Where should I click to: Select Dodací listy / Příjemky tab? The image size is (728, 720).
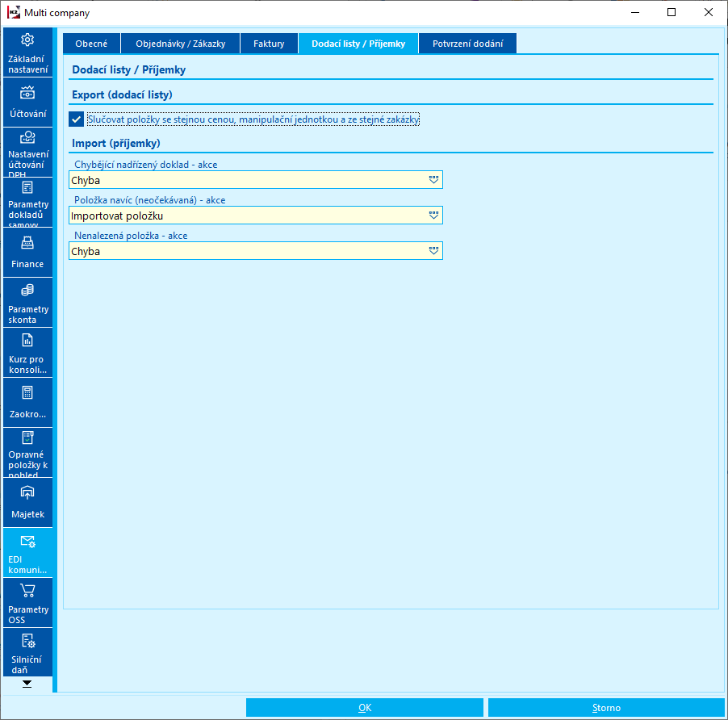pos(358,44)
